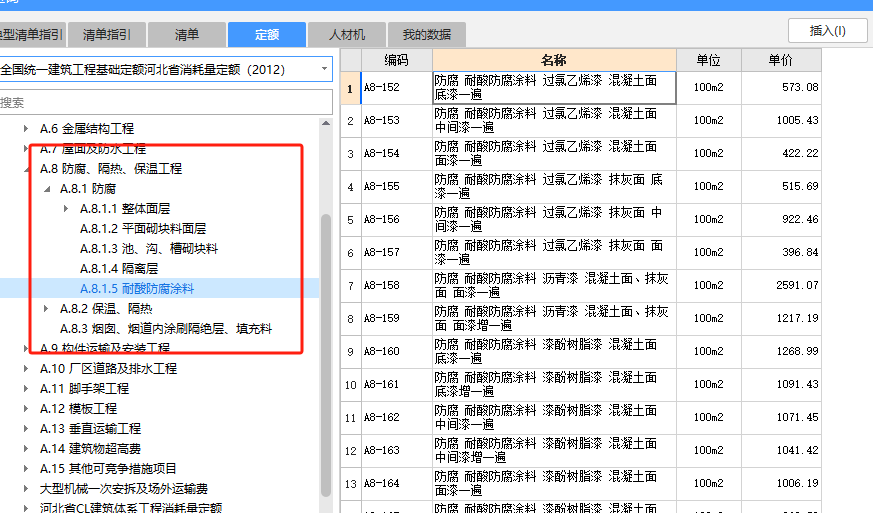Expand the A.15 其他可竞争措施项目 node

pyautogui.click(x=26, y=469)
